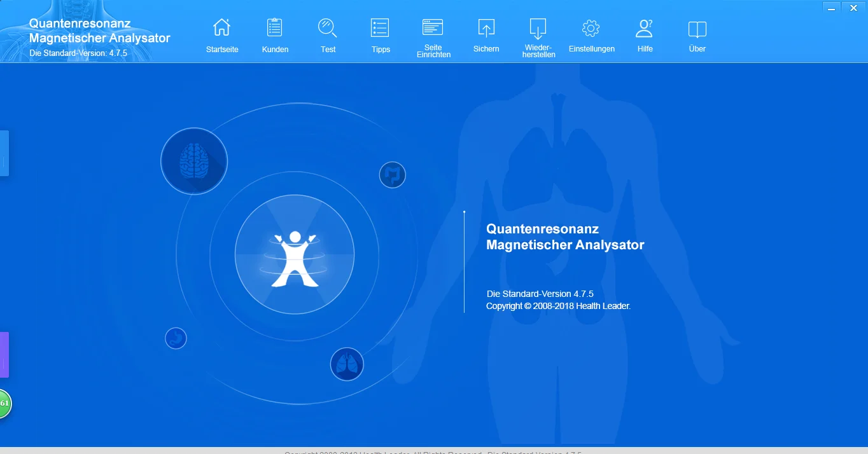Minimize the analyzer window

[831, 7]
